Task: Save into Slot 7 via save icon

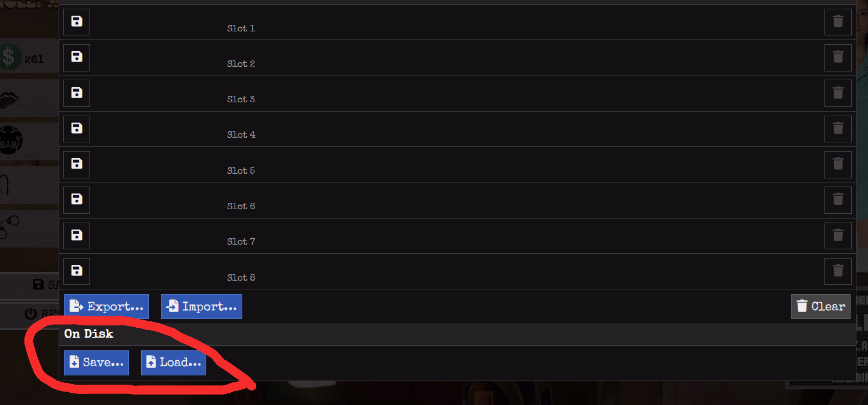Action: pyautogui.click(x=77, y=235)
